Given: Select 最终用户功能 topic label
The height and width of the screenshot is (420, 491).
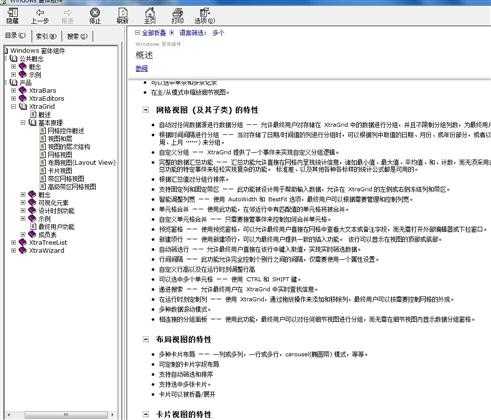Looking at the screenshot, I should pos(56,227).
